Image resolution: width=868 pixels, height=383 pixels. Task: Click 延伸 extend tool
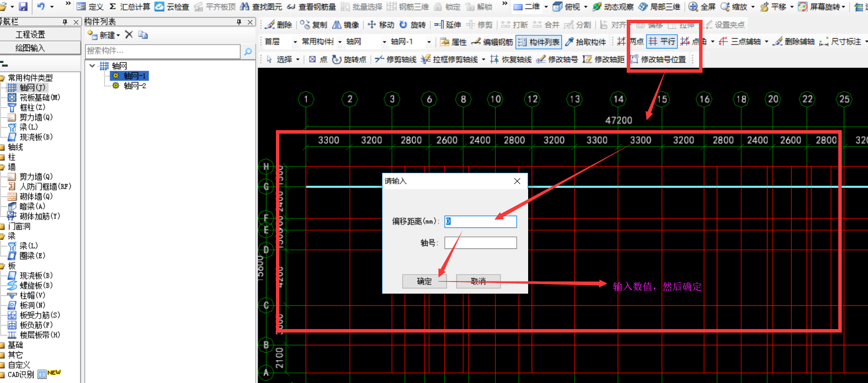click(x=447, y=25)
